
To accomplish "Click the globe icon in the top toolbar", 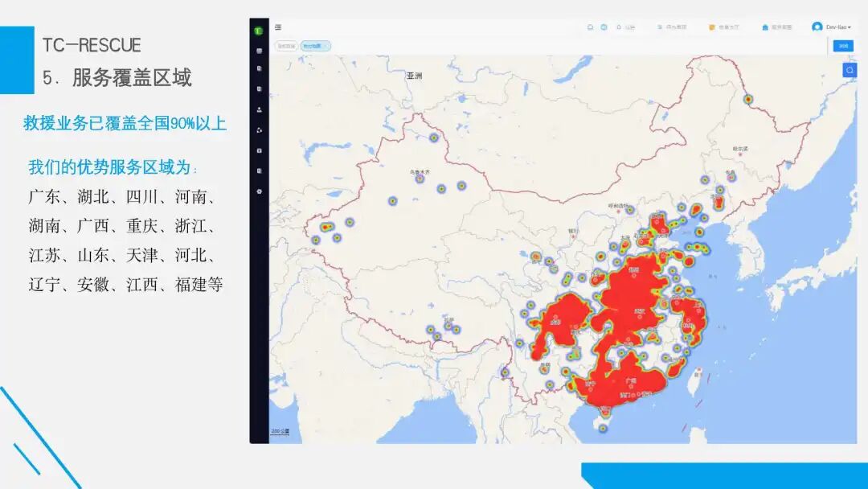I will (604, 27).
